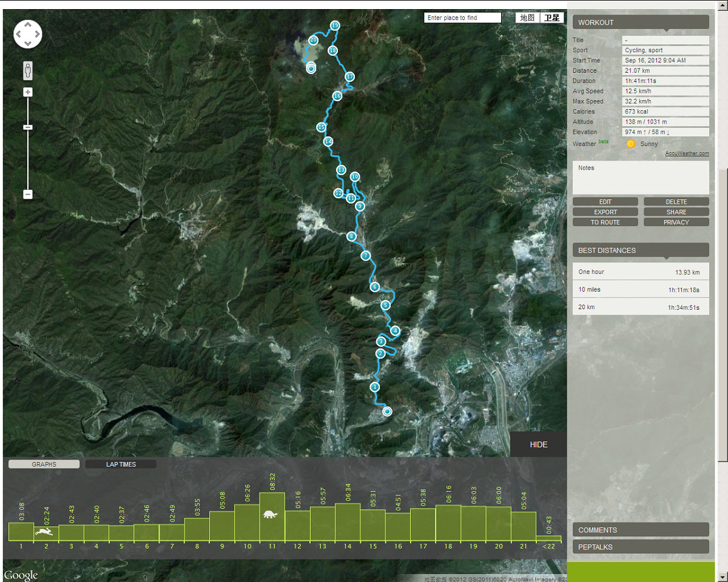Expand the COMMENTS section

tap(640, 530)
